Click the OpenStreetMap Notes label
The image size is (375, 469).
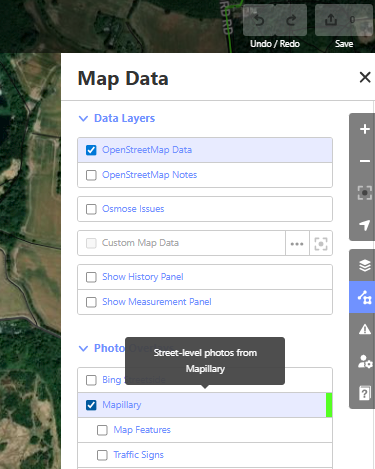[x=150, y=175]
